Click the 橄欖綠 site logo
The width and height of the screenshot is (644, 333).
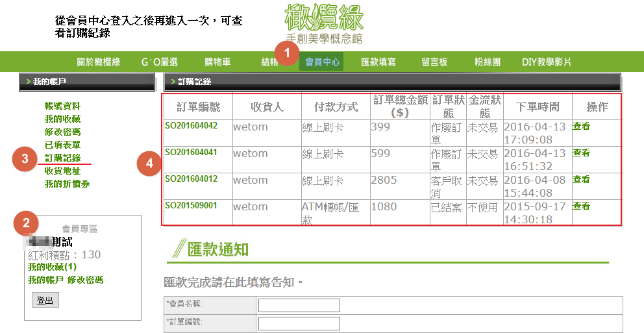tap(324, 23)
